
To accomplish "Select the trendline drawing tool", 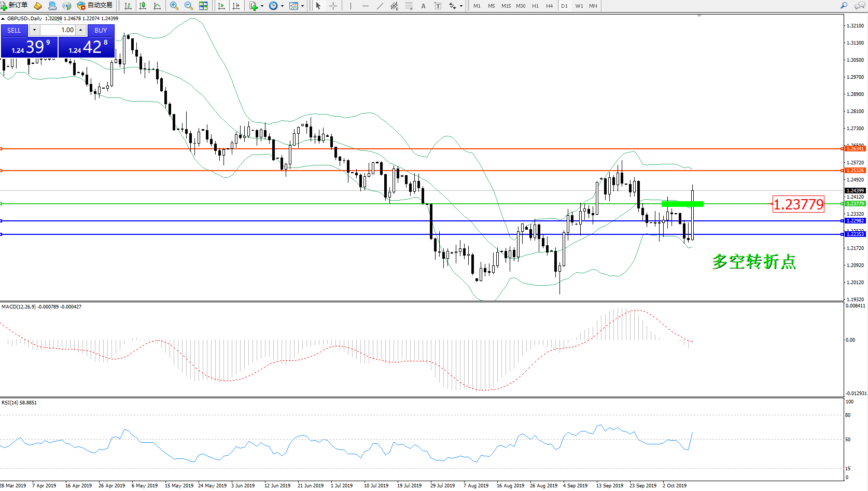I will (x=380, y=6).
